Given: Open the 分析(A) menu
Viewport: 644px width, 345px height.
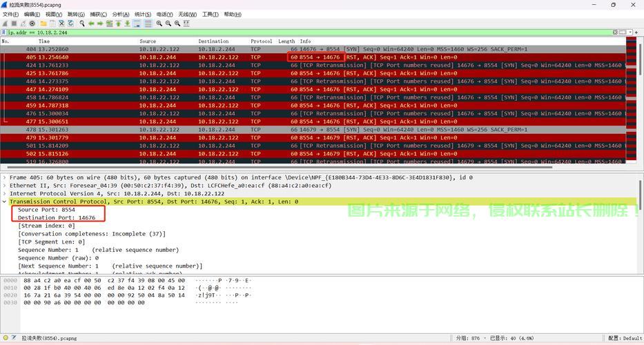Looking at the screenshot, I should pos(120,14).
